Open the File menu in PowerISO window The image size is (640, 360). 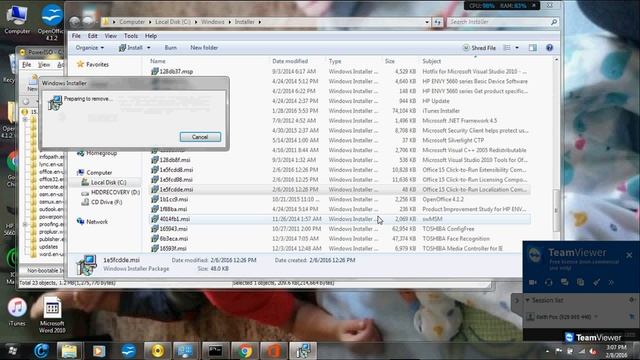pyautogui.click(x=27, y=65)
